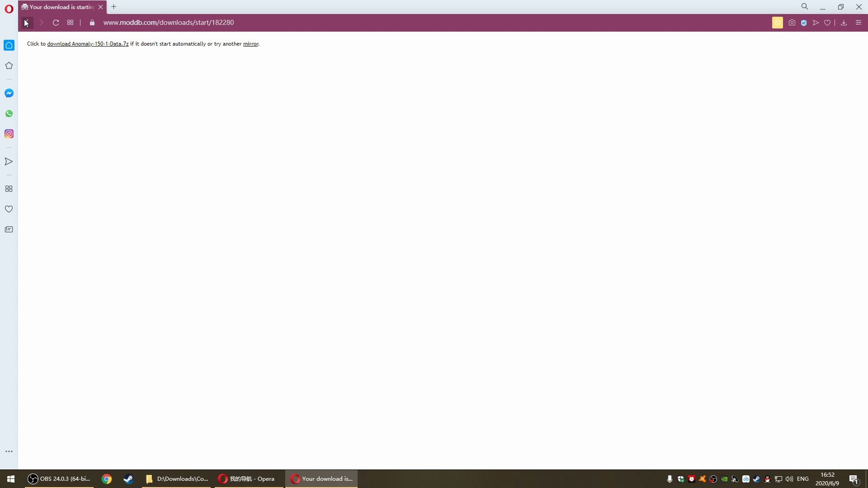Image resolution: width=868 pixels, height=488 pixels.
Task: Open WhatsApp in Opera sidebar
Action: click(9, 113)
